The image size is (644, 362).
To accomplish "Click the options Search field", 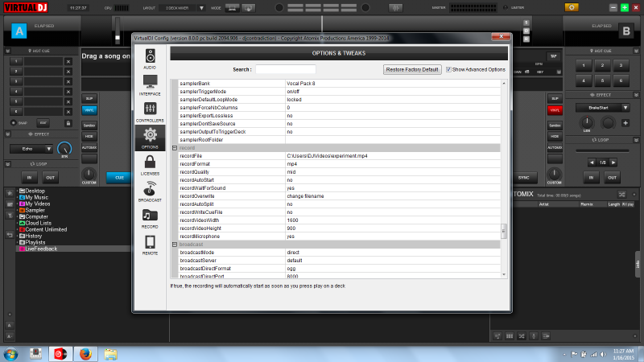I will click(x=285, y=69).
